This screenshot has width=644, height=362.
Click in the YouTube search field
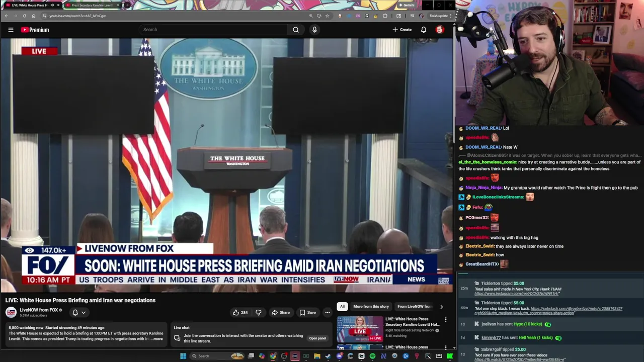click(214, 30)
